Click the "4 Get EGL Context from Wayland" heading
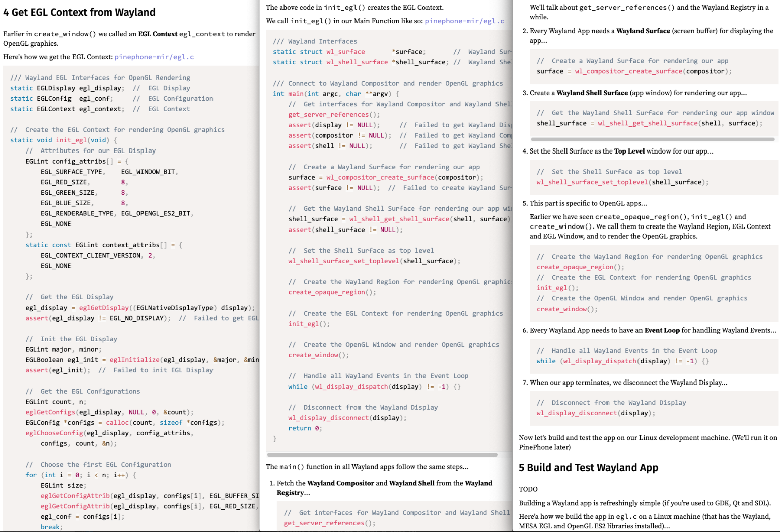Viewport: 780px width, 532px height. [x=79, y=12]
